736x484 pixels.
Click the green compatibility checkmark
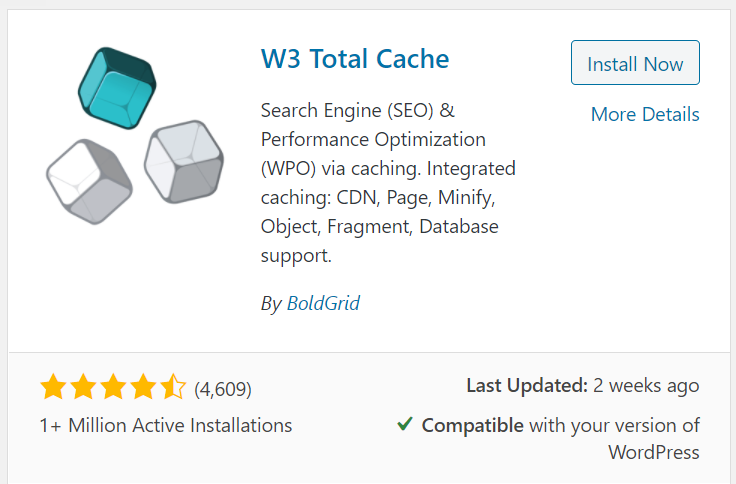[x=405, y=424]
